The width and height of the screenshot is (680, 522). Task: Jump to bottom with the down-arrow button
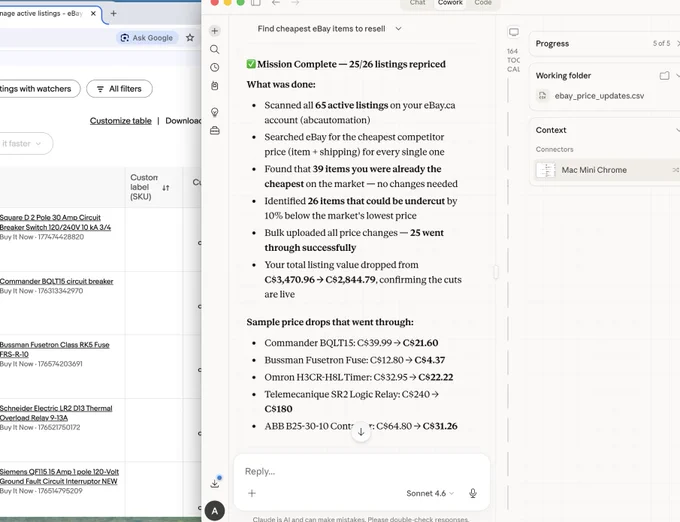click(361, 431)
